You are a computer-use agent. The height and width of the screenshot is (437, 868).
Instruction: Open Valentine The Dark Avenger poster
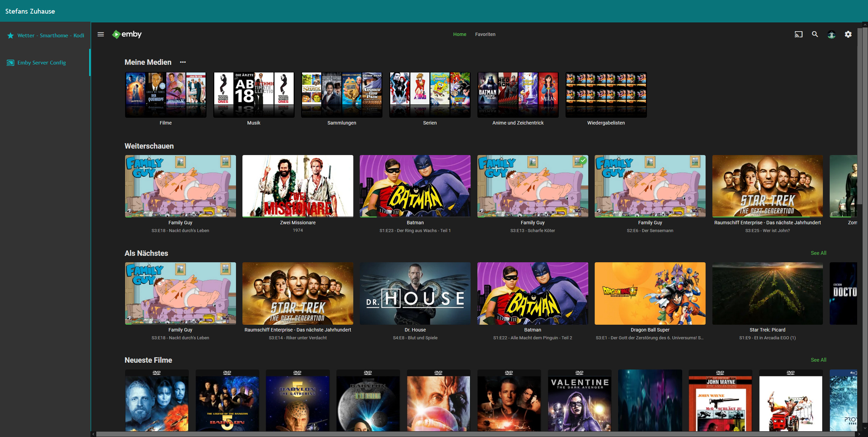coord(579,400)
